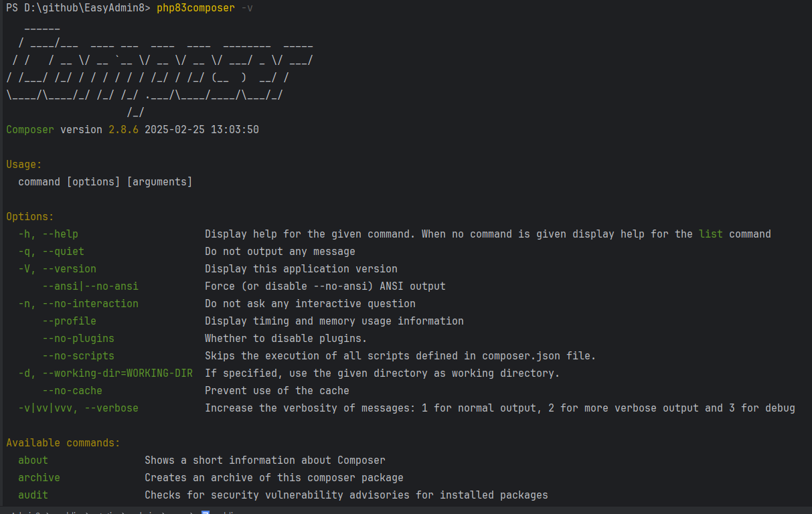Click the 'archive' command name
Viewport: 812px width, 514px height.
(39, 478)
